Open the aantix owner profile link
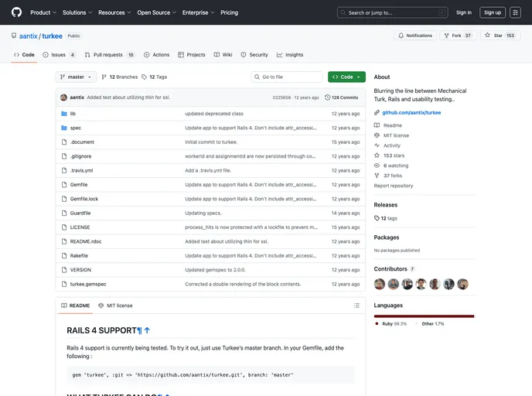This screenshot has height=396, width=532. click(x=28, y=36)
